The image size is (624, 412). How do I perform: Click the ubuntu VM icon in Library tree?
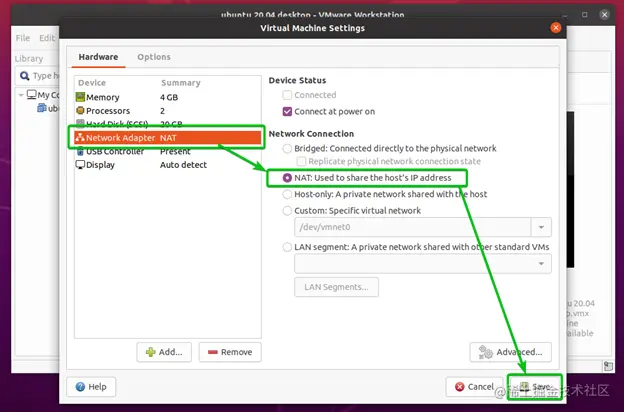coord(42,108)
